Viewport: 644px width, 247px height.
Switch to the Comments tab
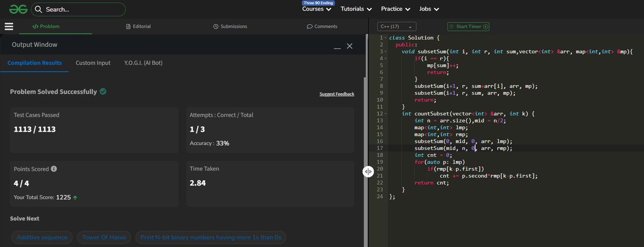(322, 26)
